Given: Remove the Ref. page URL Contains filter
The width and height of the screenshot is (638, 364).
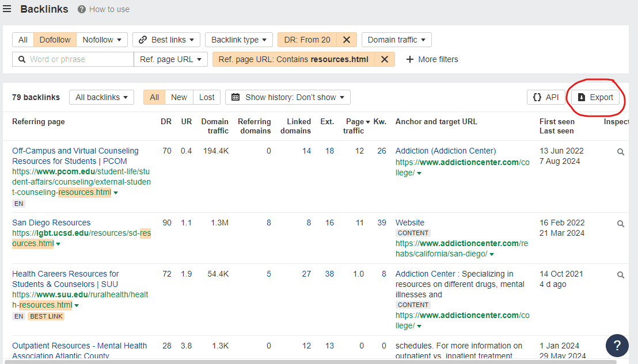Looking at the screenshot, I should tap(385, 59).
